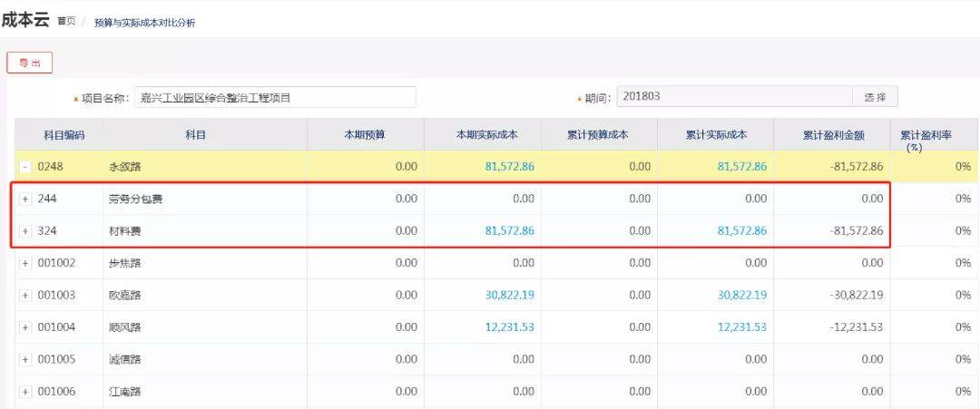
Task: Open 欧嘉路 本期实际成本 30,822.19 link
Action: click(509, 295)
